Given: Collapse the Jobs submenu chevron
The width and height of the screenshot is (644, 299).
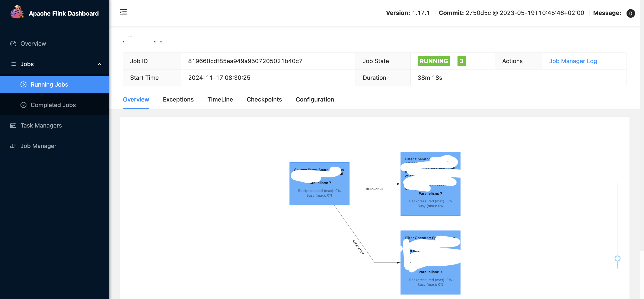Looking at the screenshot, I should [99, 64].
